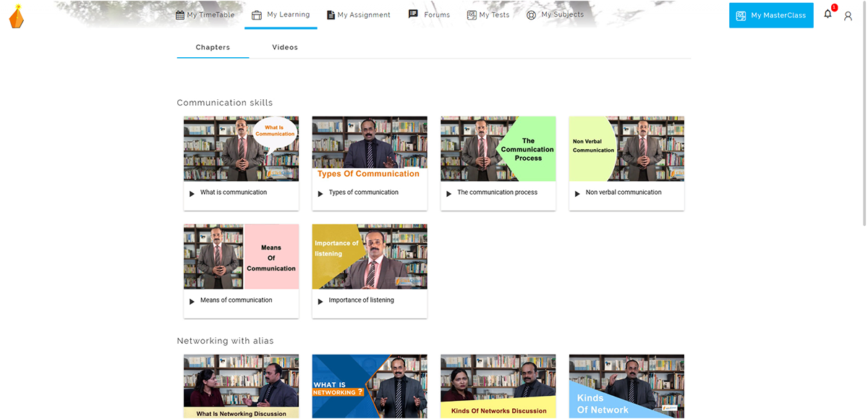Click the document icon beside My Assignment
Image resolution: width=868 pixels, height=419 pixels.
pyautogui.click(x=331, y=15)
